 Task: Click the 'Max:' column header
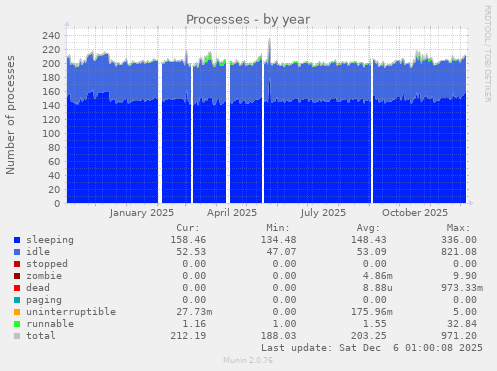[459, 228]
